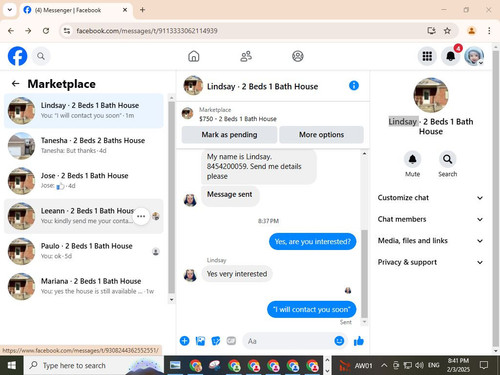
Task: Click More options button
Action: coord(321,135)
